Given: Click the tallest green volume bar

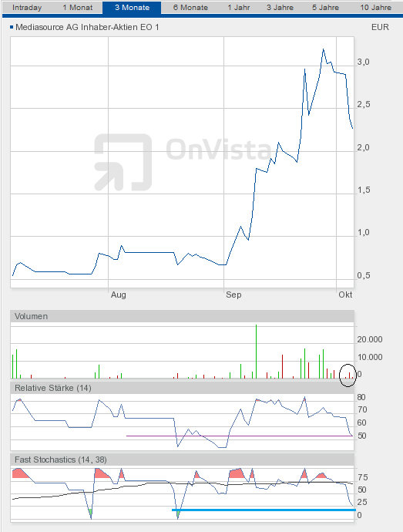Looking at the screenshot, I should [256, 352].
